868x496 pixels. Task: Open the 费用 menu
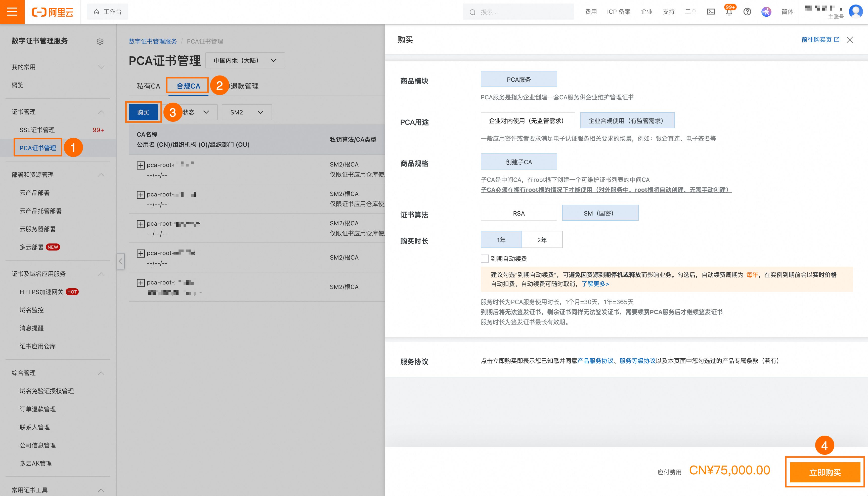click(591, 12)
